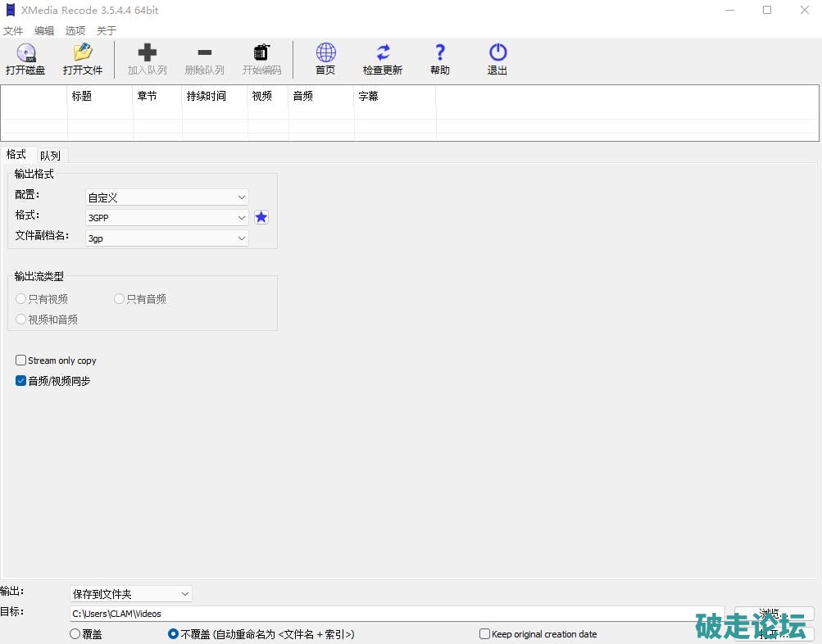Image resolution: width=822 pixels, height=644 pixels.
Task: Select the 覆盖 overwrite radio button
Action: point(75,634)
